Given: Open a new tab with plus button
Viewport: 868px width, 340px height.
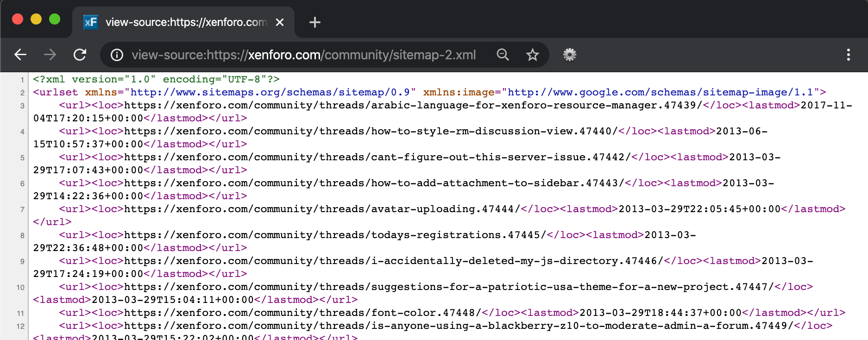Looking at the screenshot, I should click(315, 22).
